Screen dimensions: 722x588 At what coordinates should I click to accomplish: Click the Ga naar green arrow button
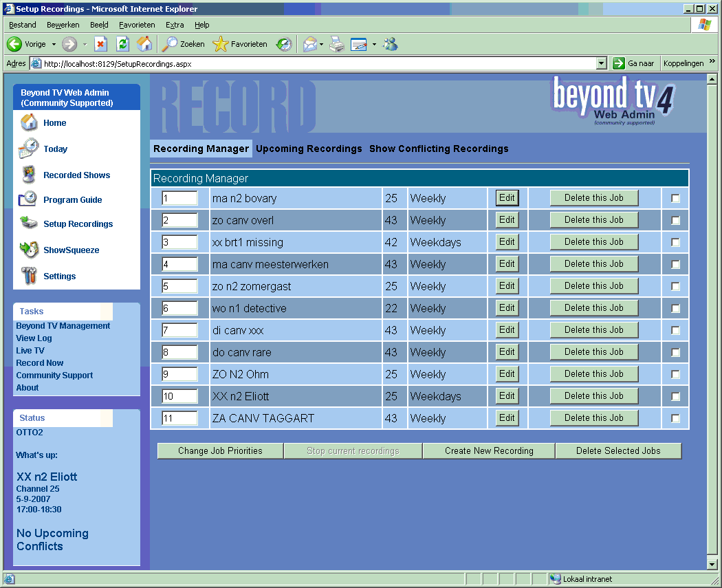pos(619,63)
